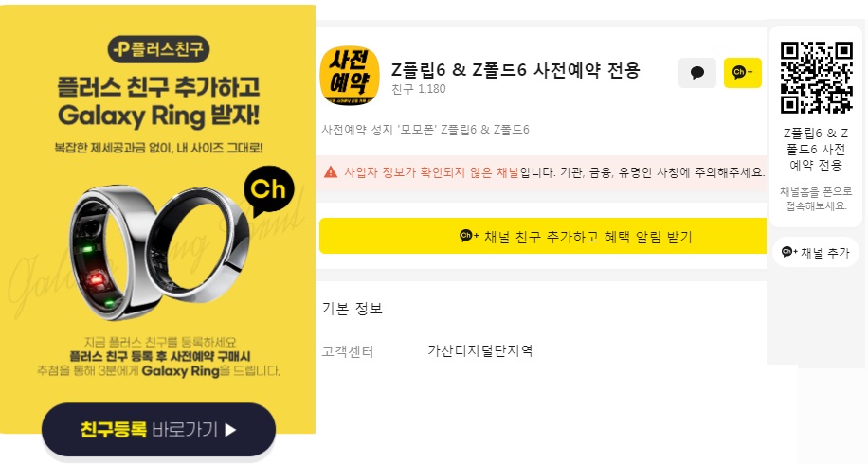
Task: Click the Ch+ icon inside 채널 추가 button
Action: (x=789, y=252)
